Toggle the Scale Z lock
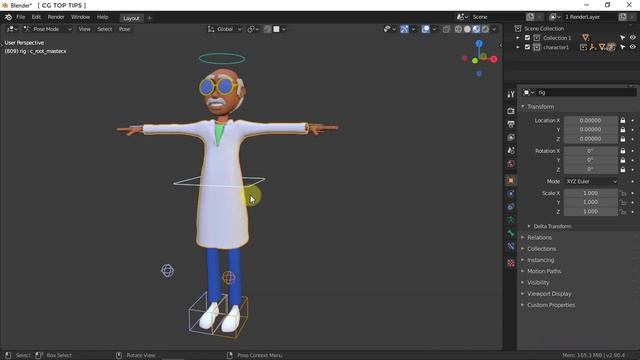This screenshot has width=640, height=360. (x=622, y=211)
